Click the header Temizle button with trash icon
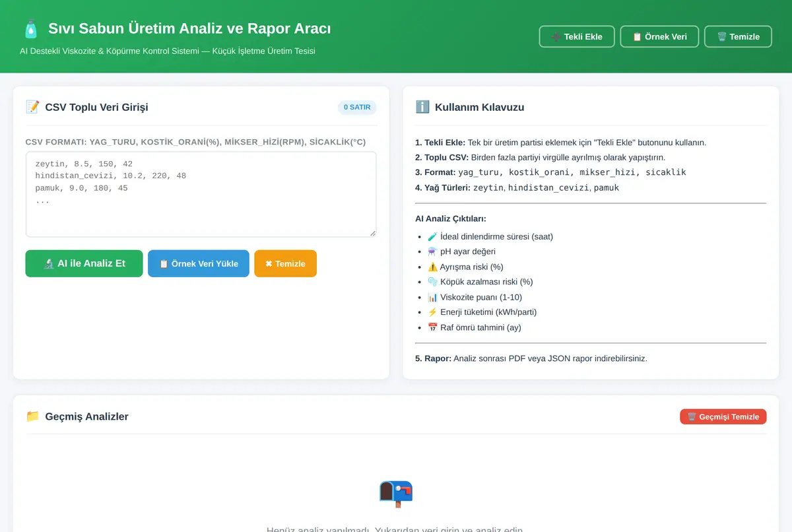The height and width of the screenshot is (532, 792). pos(738,36)
